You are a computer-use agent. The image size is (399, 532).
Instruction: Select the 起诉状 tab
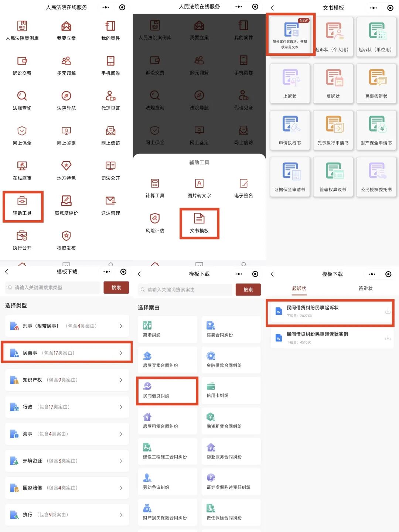[x=299, y=289]
